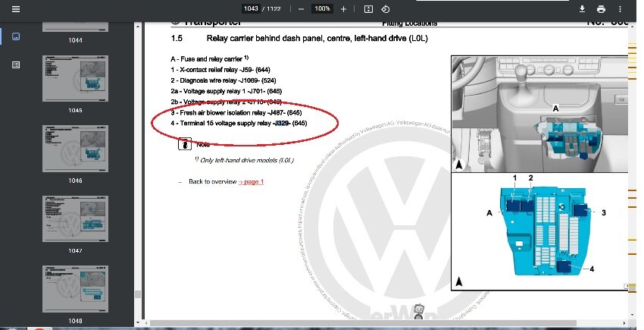Click the highlighted J329 relay code

point(282,123)
